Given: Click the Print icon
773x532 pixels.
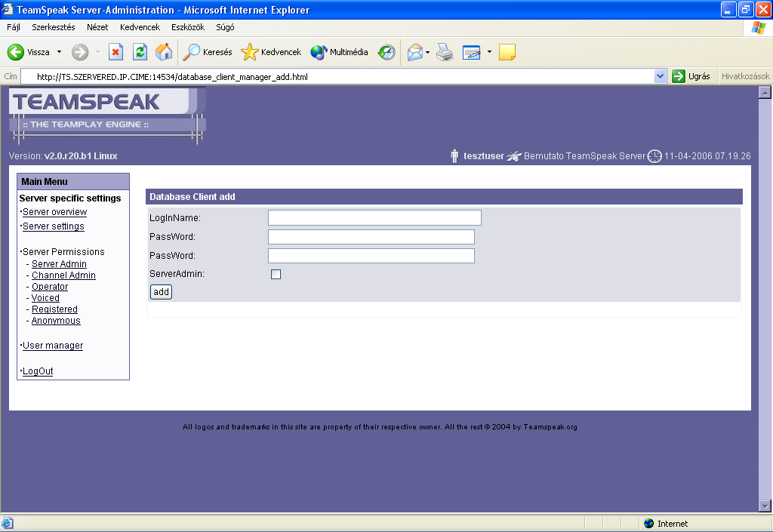Looking at the screenshot, I should tap(445, 52).
